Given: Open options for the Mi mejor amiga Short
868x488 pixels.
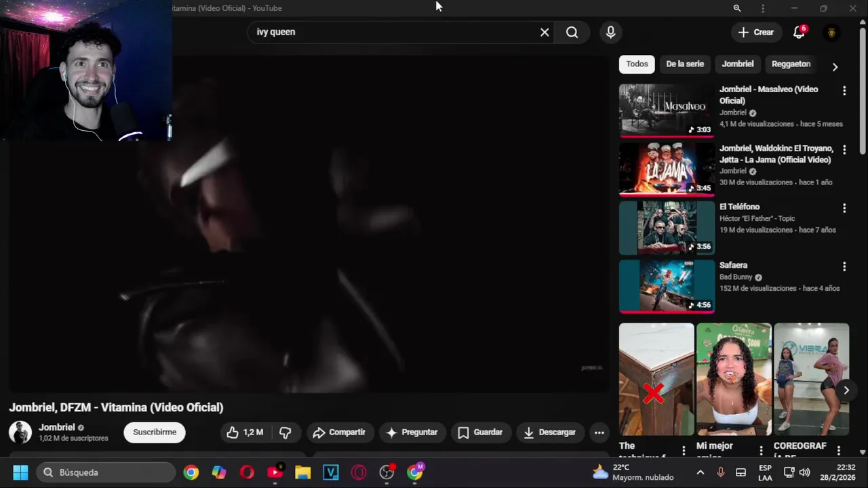Looking at the screenshot, I should pos(761,451).
